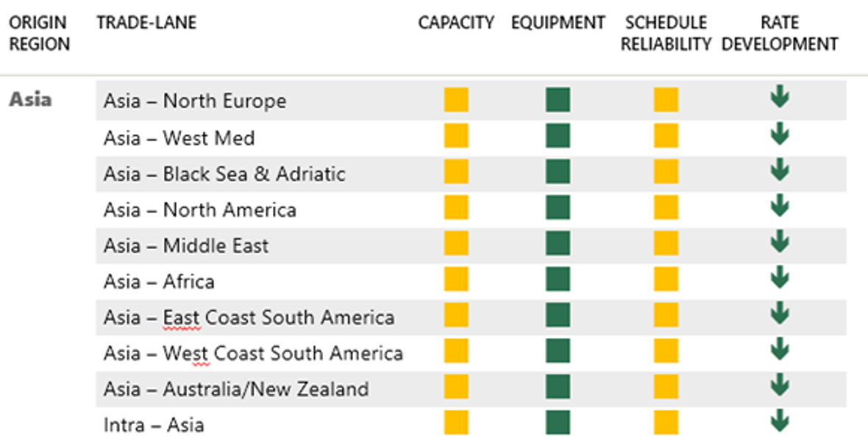Click the green equipment square for Asia – Australia/New Zealand
Image resolution: width=868 pixels, height=441 pixels.
[x=558, y=387]
